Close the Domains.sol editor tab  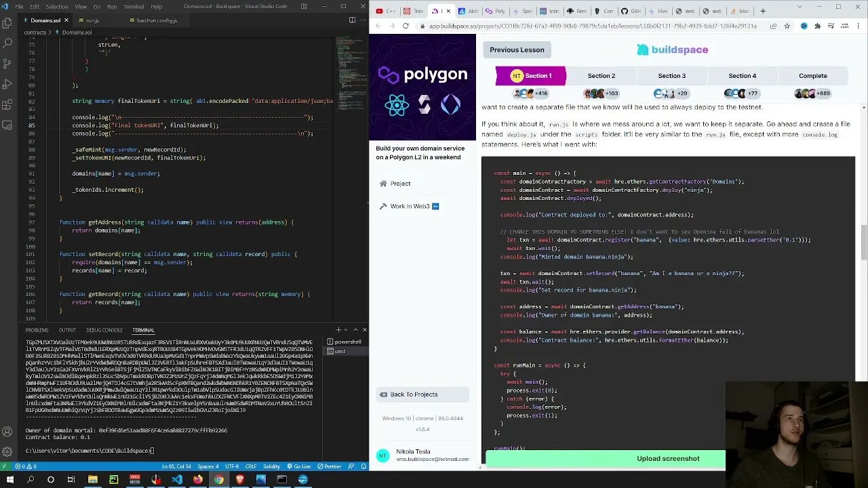66,20
